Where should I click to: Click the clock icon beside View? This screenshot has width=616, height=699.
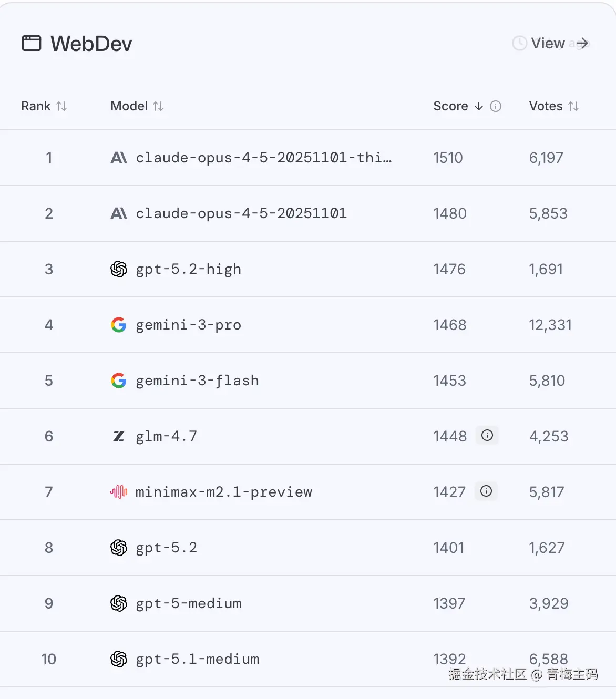(x=519, y=43)
